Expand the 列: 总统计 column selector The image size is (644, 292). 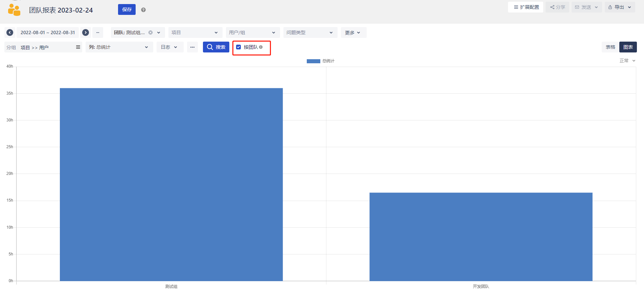pos(119,47)
